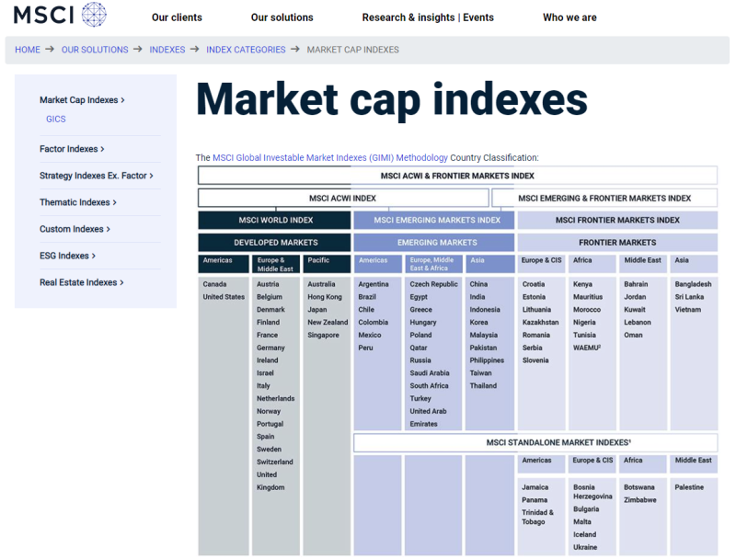Open the Research & insights | Events menu
The image size is (736, 560).
point(429,17)
